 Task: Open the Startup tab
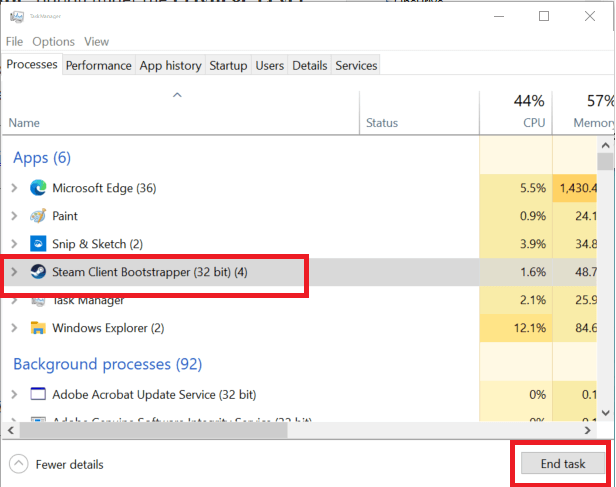click(x=228, y=66)
